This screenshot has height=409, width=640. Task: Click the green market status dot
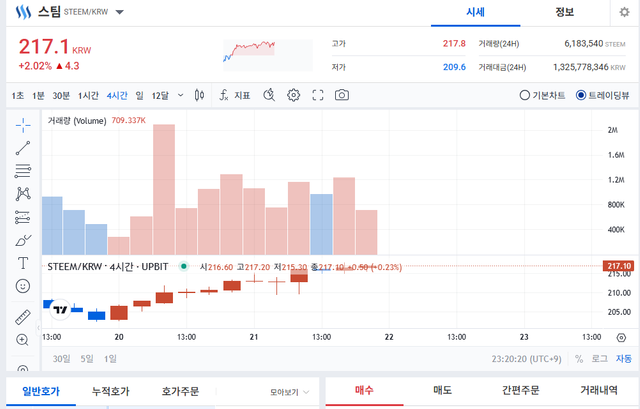[x=184, y=267]
